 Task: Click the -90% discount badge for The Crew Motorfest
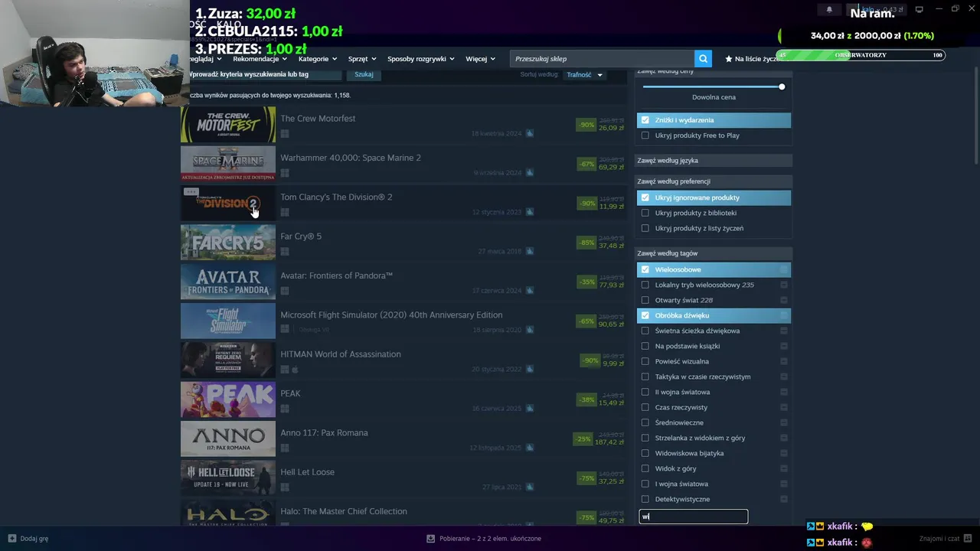[x=586, y=125]
